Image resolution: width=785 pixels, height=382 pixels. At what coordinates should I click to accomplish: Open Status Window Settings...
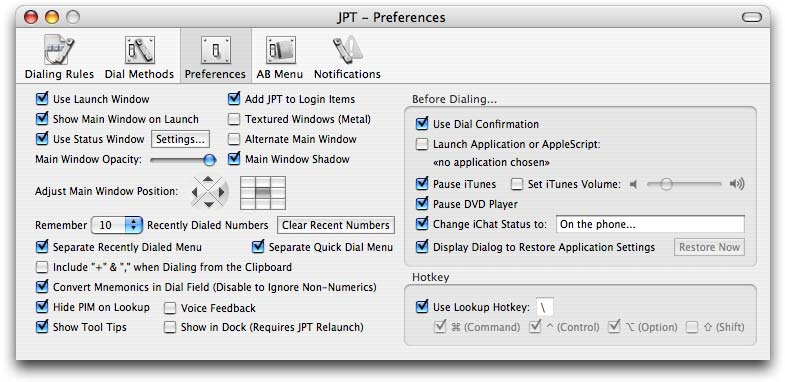click(x=180, y=139)
